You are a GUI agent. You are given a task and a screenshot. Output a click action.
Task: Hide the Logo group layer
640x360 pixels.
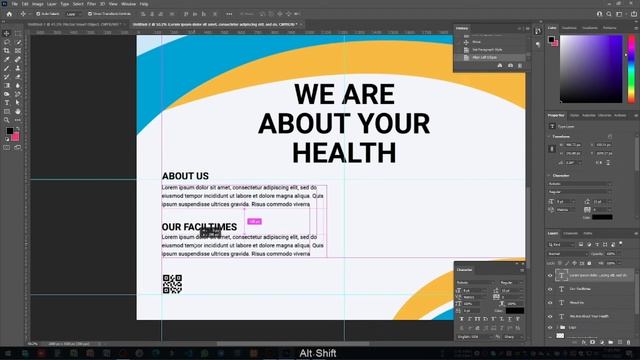click(550, 327)
